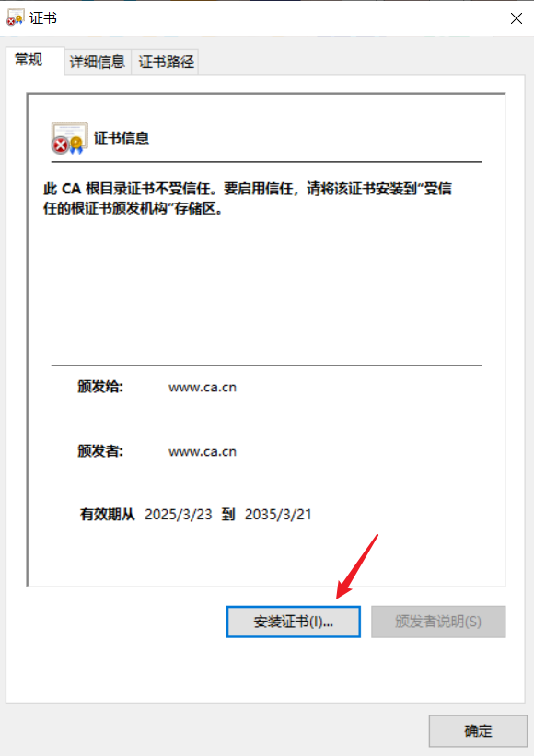This screenshot has width=534, height=756.
Task: Click the red arrow annotation
Action: tap(356, 566)
